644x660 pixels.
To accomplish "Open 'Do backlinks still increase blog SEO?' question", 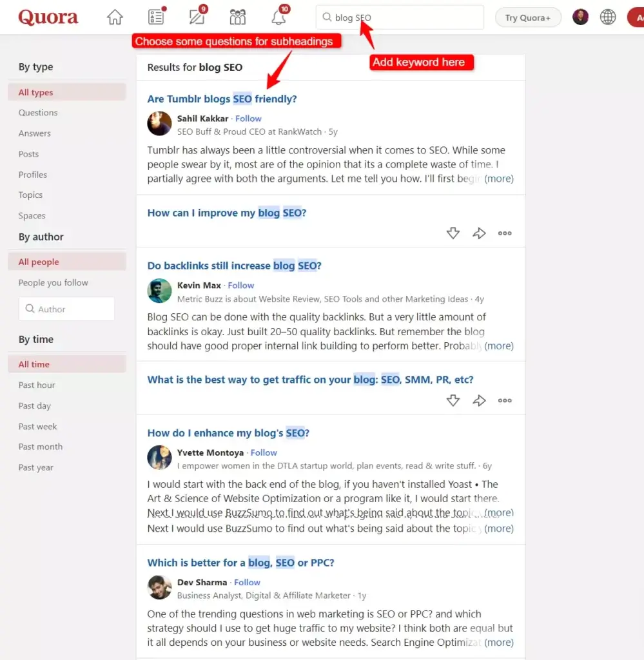I will click(x=235, y=266).
